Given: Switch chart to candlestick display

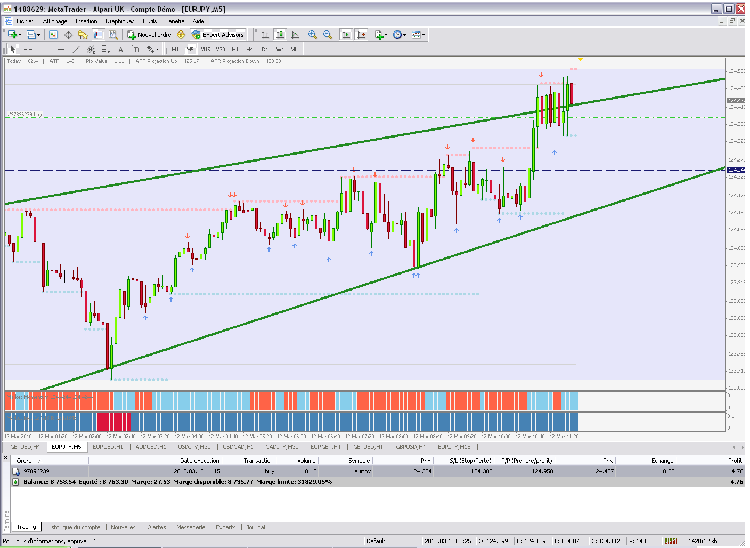Looking at the screenshot, I should click(x=279, y=34).
